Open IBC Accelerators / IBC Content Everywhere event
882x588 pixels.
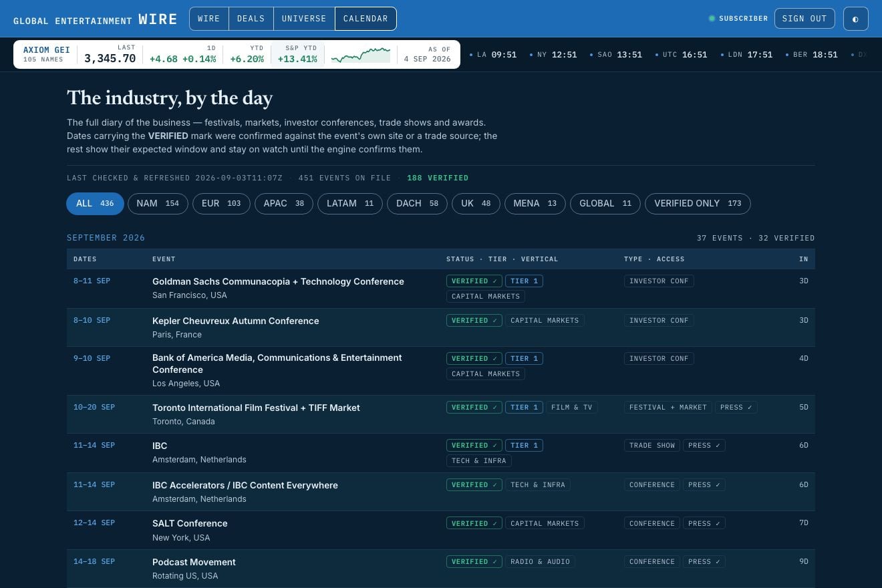(245, 485)
